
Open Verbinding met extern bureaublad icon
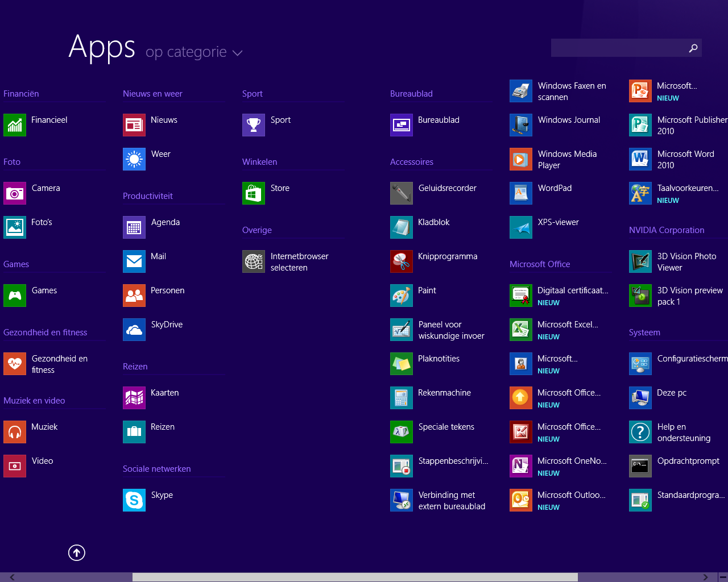(x=402, y=500)
